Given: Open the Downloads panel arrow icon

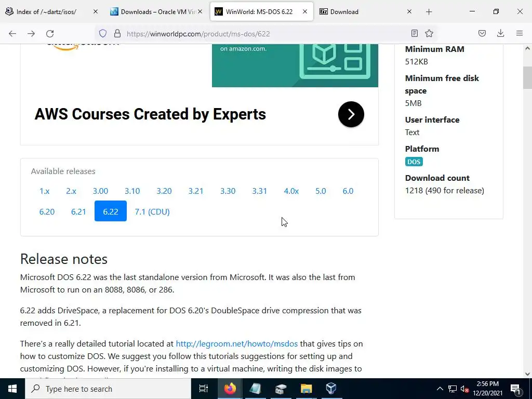Looking at the screenshot, I should point(500,33).
